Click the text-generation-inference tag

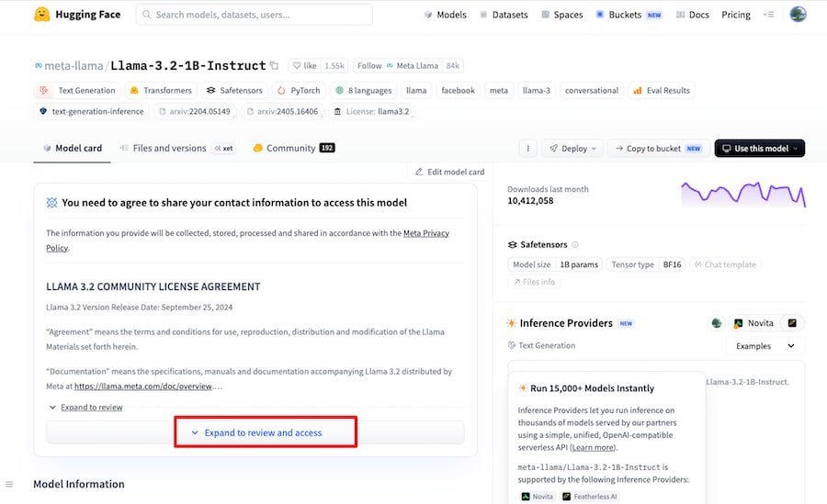(92, 111)
